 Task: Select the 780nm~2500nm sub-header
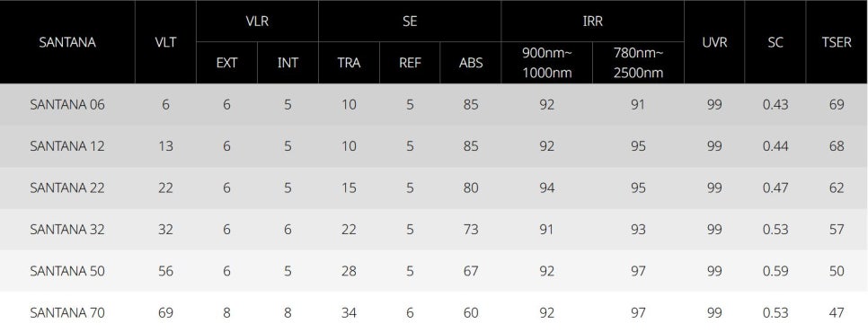638,63
